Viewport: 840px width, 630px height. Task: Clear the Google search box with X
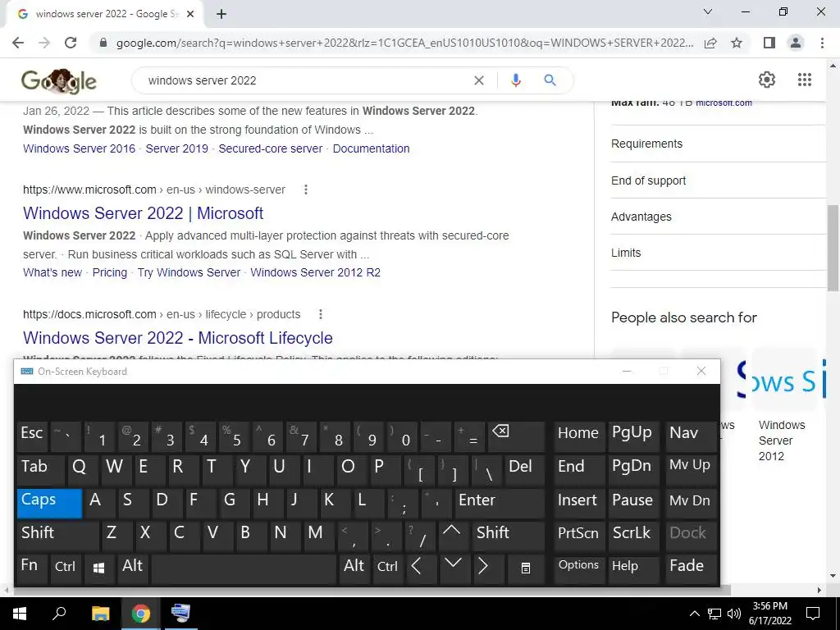(x=479, y=80)
